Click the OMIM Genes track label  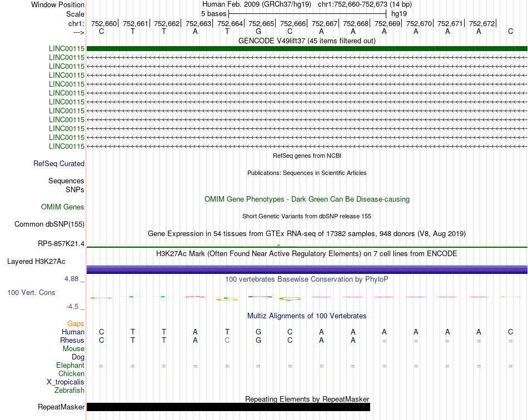click(x=63, y=207)
